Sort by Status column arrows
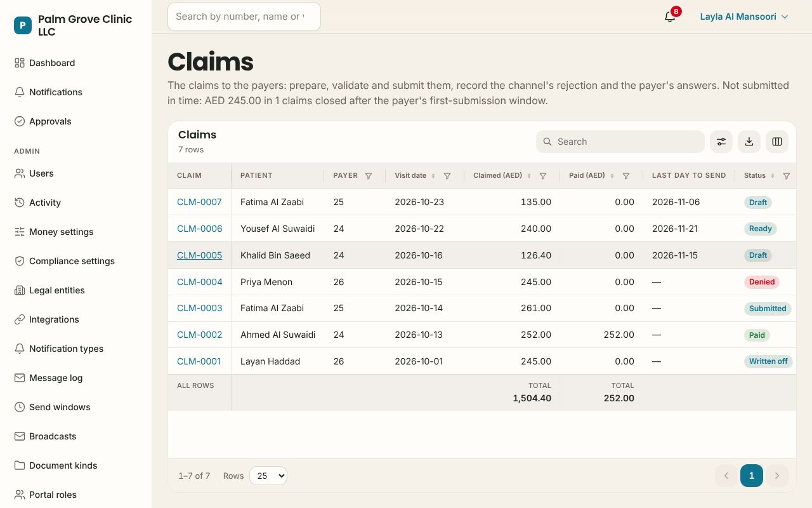 click(x=773, y=176)
